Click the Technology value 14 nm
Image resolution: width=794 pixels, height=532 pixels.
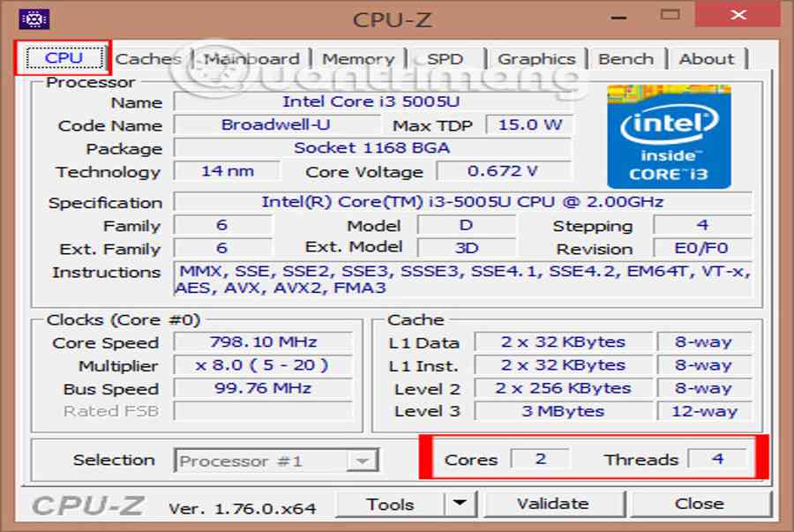pos(227,171)
